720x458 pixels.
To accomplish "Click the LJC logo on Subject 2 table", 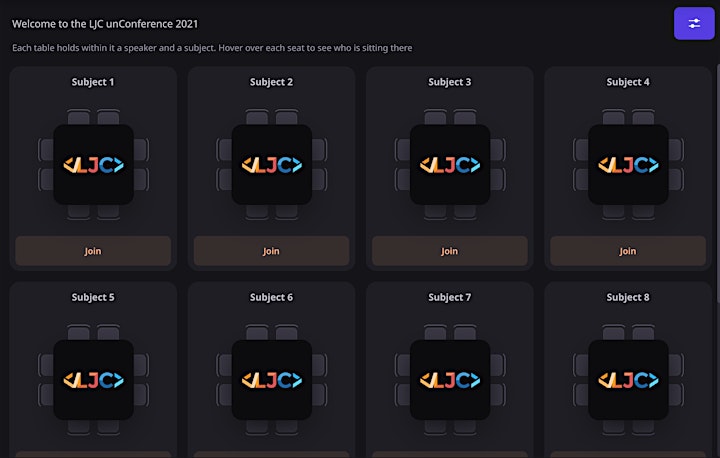I will pos(272,164).
